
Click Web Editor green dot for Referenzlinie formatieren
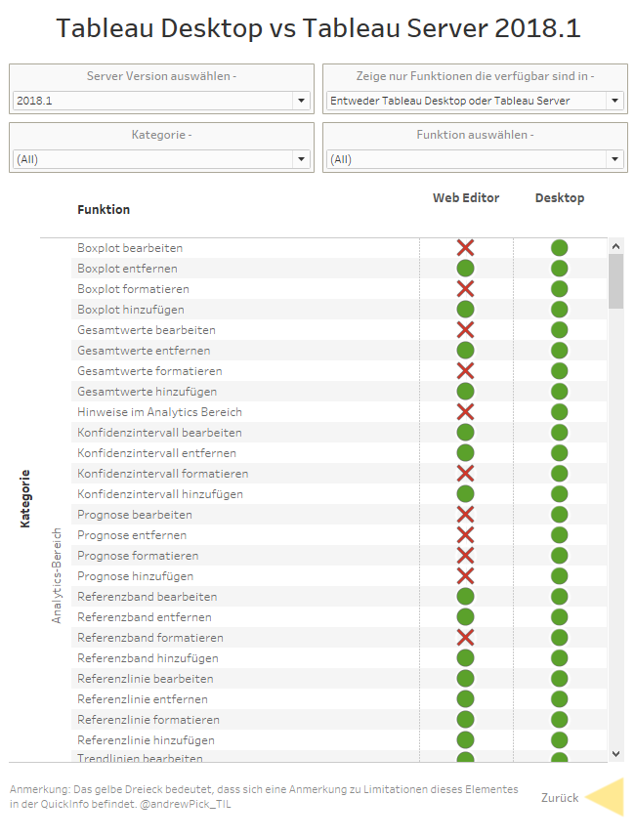(x=465, y=720)
